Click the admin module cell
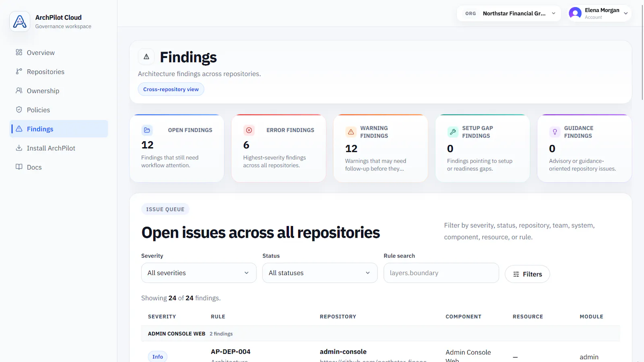This screenshot has width=644, height=362. pos(589,357)
